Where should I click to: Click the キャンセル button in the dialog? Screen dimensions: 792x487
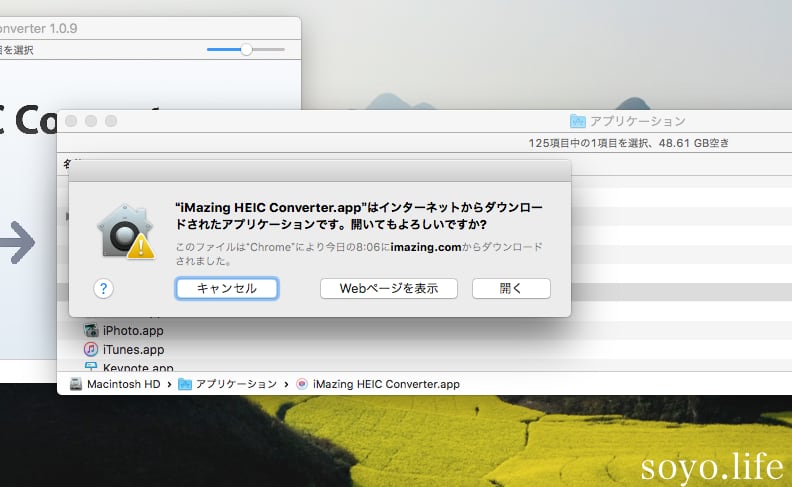click(x=227, y=288)
